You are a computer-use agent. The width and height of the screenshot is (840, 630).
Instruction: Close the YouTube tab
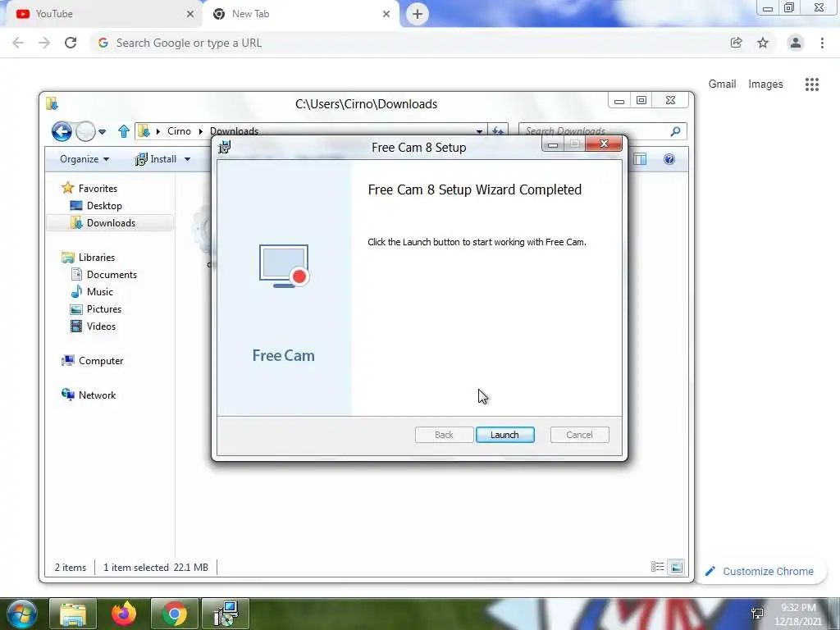pyautogui.click(x=190, y=14)
